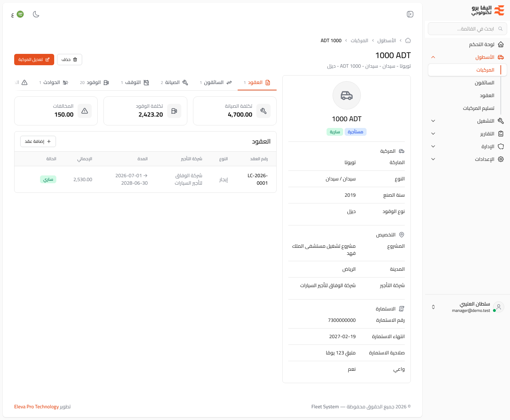Screen dimensions: 510x420
Task: Click الأسطول breadcrumb link
Action: pyautogui.click(x=386, y=40)
